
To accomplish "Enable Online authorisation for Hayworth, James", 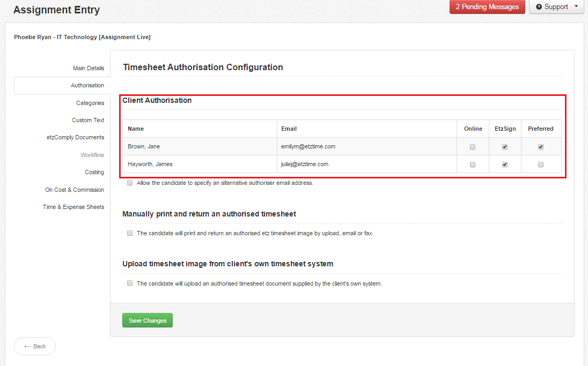I will pos(473,165).
